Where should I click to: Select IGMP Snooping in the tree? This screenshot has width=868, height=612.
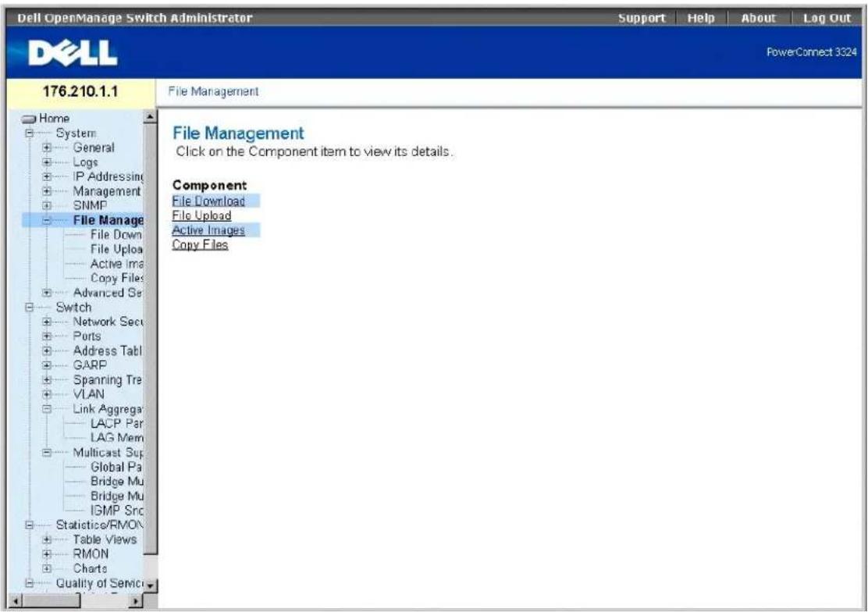[x=116, y=510]
